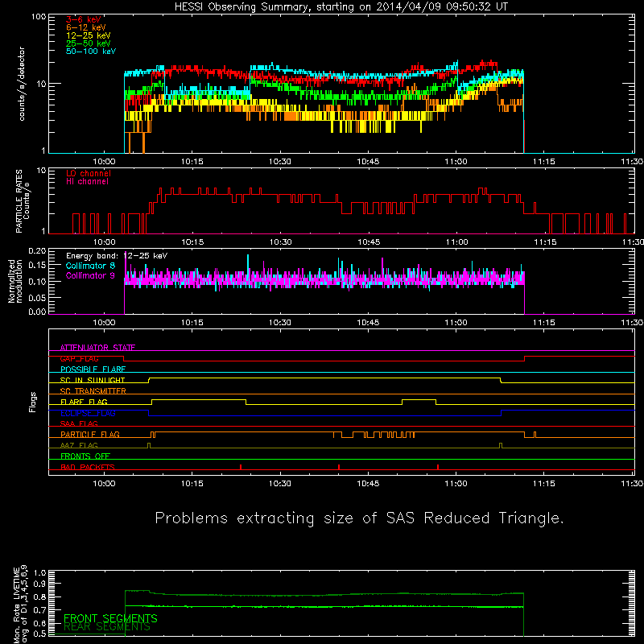Select the 25-50 keV legend label
This screenshot has height=644, width=644.
click(89, 43)
